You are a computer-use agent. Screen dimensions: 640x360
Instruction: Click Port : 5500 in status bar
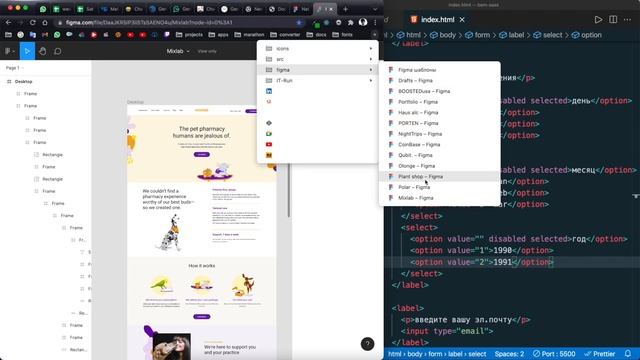[554, 354]
